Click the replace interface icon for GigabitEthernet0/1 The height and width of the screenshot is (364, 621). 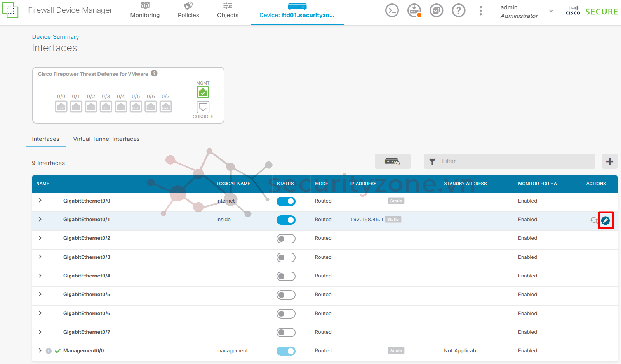pyautogui.click(x=594, y=220)
